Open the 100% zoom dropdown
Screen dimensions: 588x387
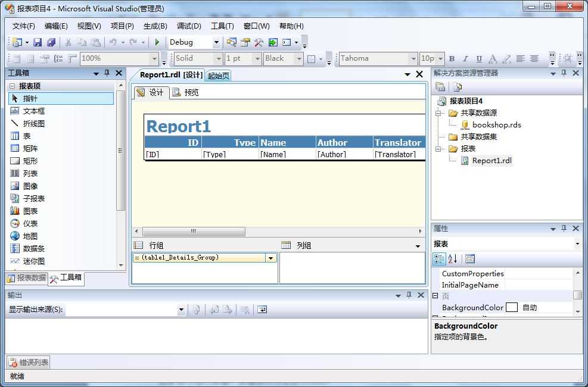coord(154,59)
